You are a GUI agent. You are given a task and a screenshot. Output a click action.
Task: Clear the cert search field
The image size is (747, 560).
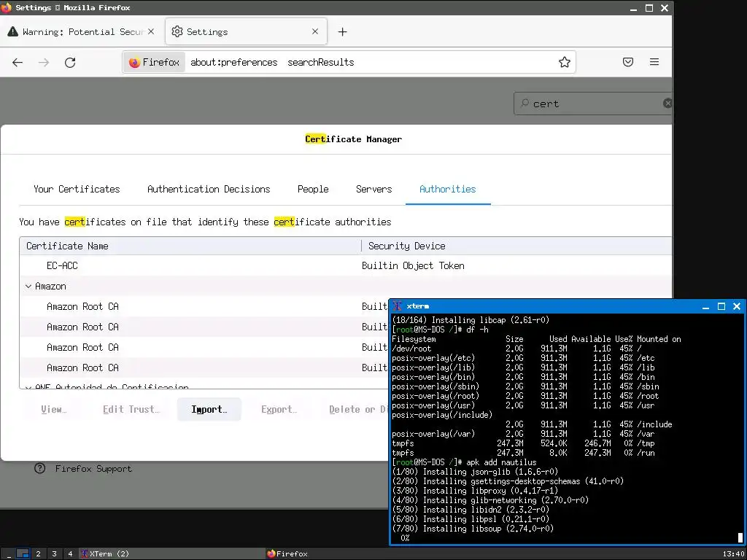click(667, 104)
